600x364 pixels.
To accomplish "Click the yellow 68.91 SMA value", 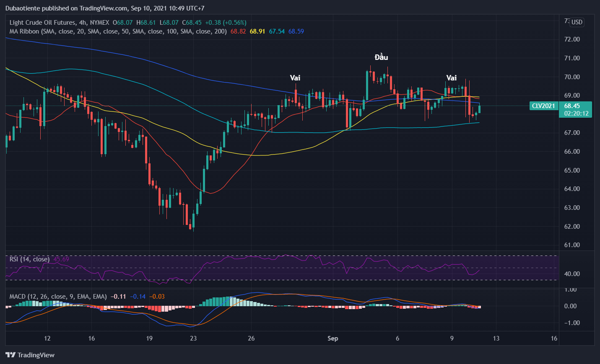I will pos(257,31).
